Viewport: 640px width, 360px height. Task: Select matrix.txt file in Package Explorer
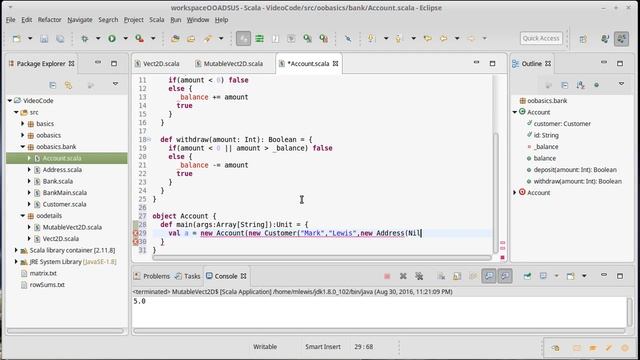[43, 273]
